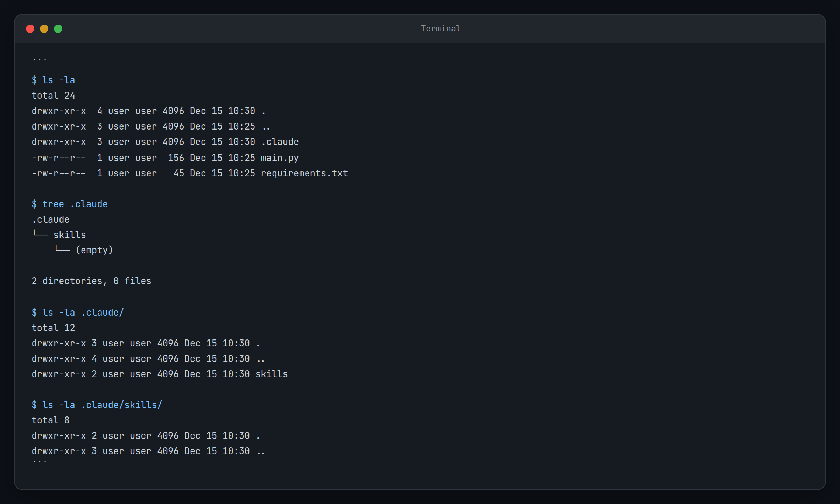Click the 'skills' directory in .claude listing
The width and height of the screenshot is (840, 504).
pyautogui.click(x=272, y=374)
